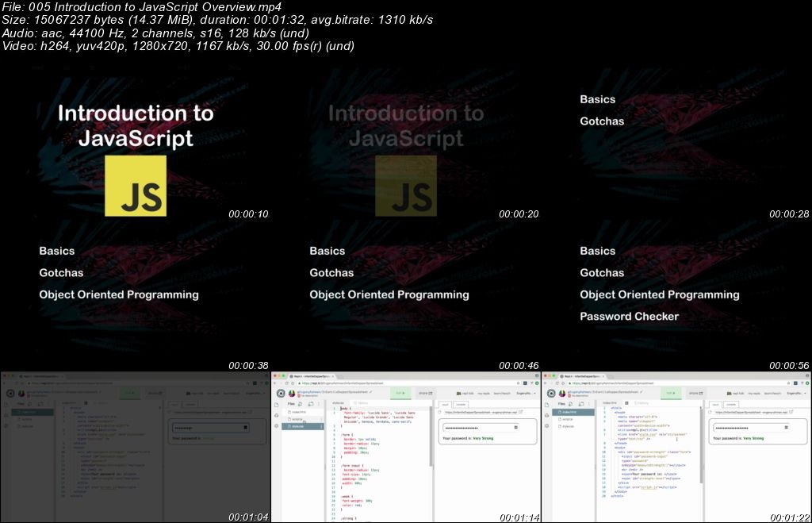The image size is (812, 523).
Task: Open script.js in the 00:01:14 file list
Action: [x=302, y=419]
